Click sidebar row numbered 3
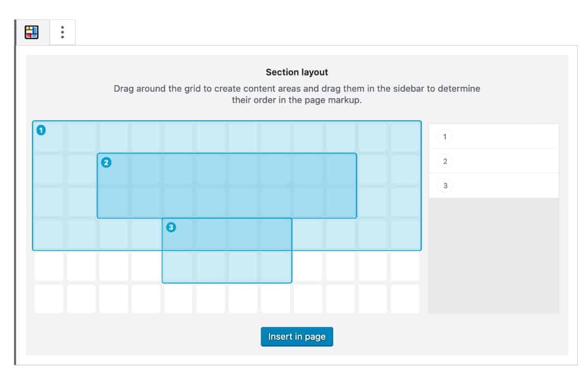588x375 pixels. click(493, 186)
